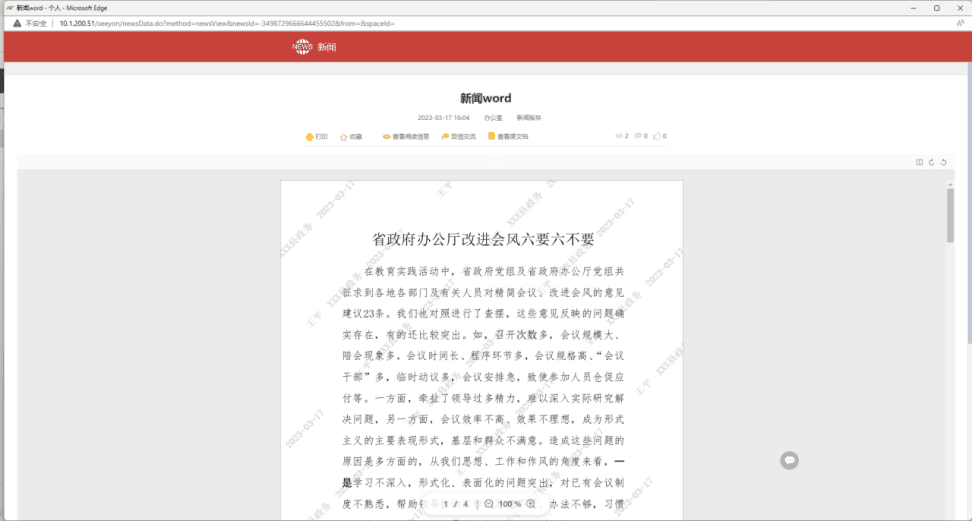Click the browser page vertical scrollbar
The width and height of the screenshot is (973, 522).
coord(969,204)
